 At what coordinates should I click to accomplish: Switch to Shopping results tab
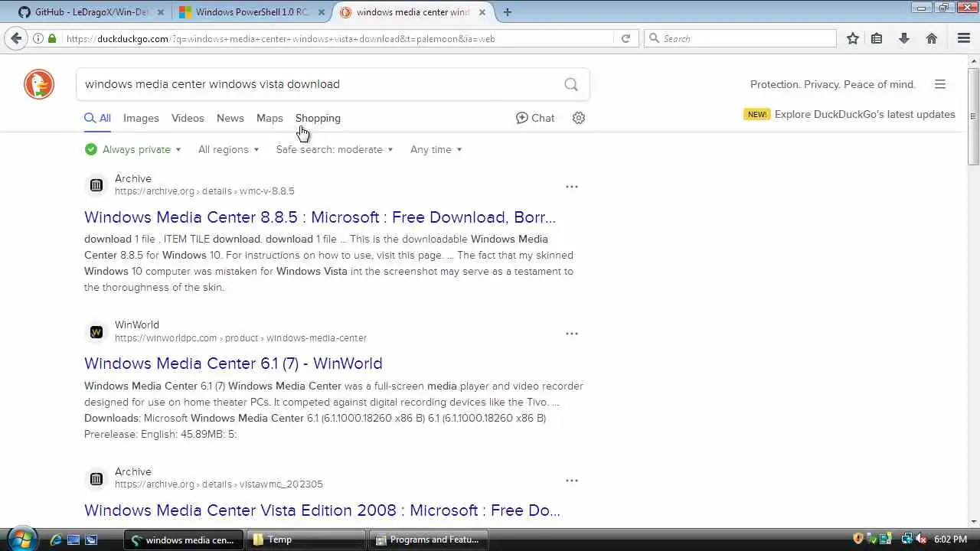(318, 118)
